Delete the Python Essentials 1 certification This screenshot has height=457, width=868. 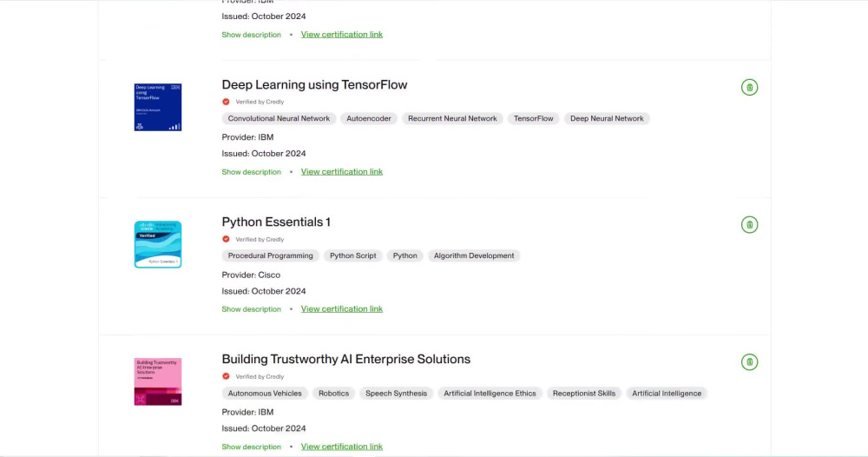750,225
